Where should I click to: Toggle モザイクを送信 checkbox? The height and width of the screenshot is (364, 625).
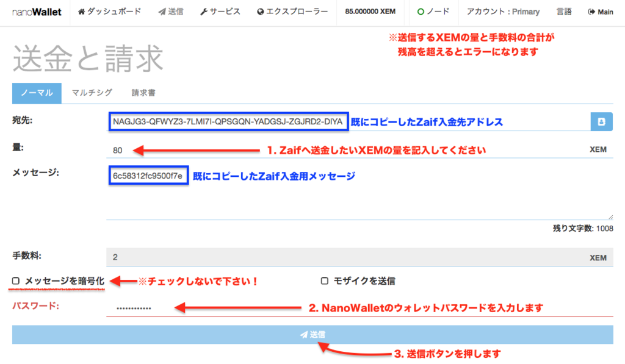click(325, 280)
